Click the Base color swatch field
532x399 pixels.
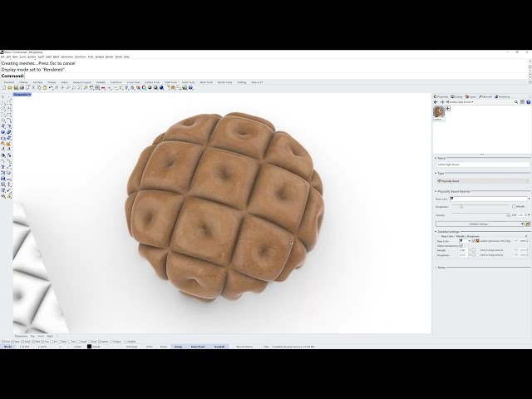(488, 199)
